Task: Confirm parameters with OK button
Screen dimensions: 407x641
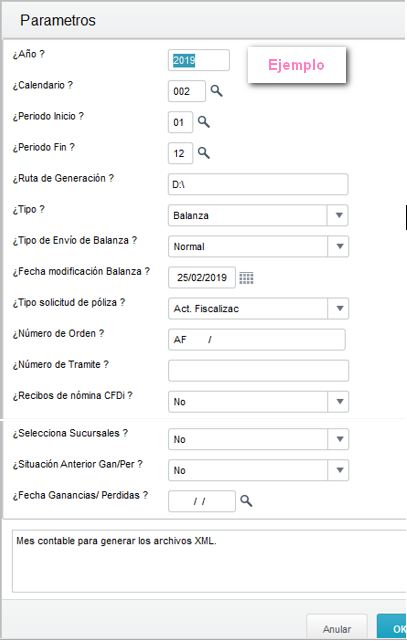Action: (x=392, y=628)
